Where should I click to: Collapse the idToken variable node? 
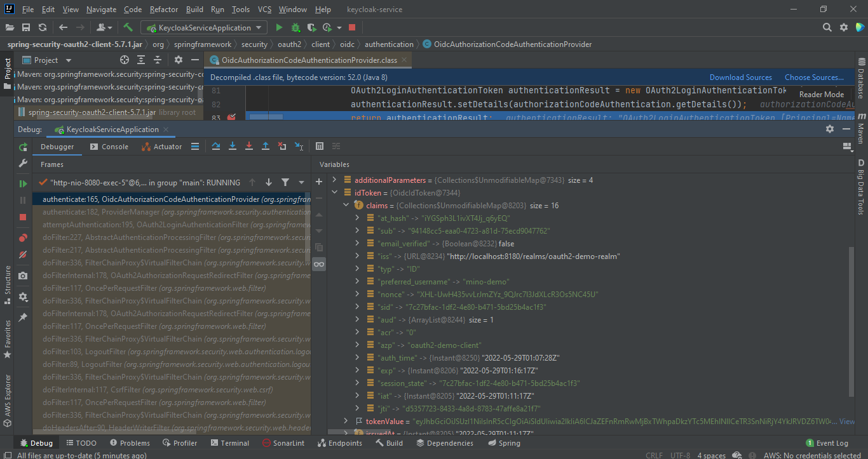(335, 192)
